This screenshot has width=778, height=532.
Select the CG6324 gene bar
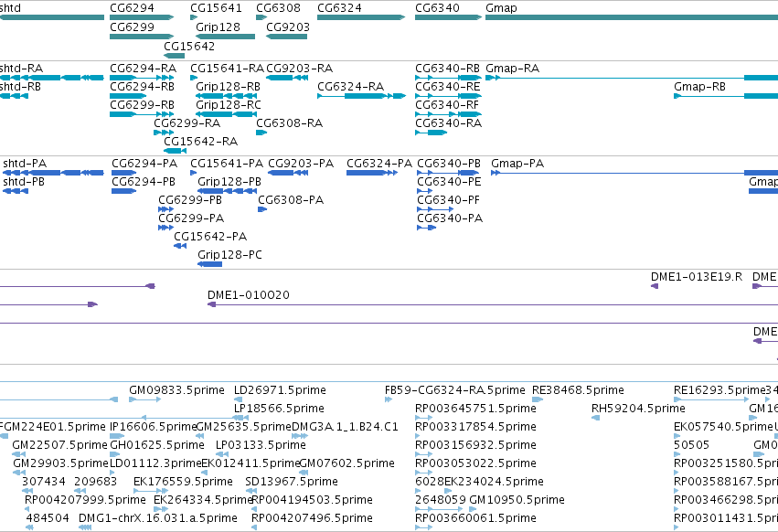(x=361, y=17)
